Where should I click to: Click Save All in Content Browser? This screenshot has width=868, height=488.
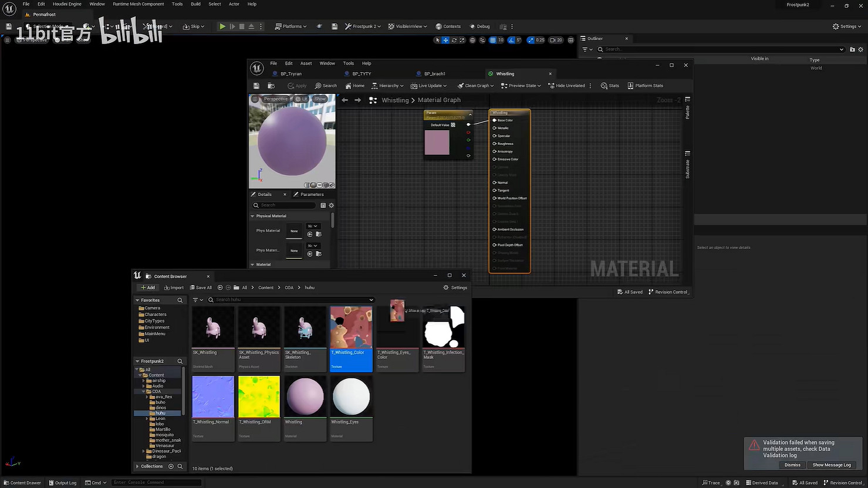[201, 287]
